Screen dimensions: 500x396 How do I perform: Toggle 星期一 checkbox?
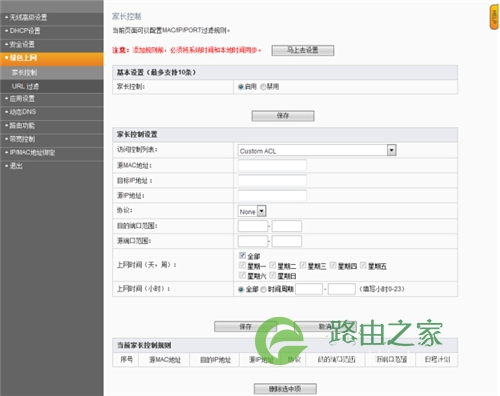[242, 266]
